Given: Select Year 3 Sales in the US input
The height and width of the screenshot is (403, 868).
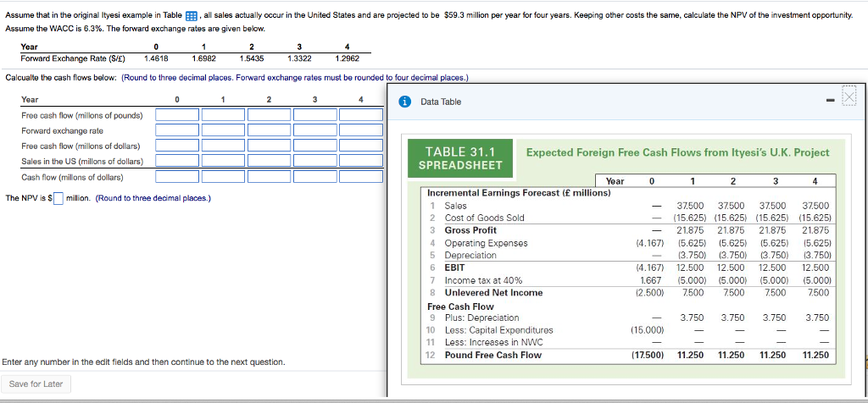Looking at the screenshot, I should tap(315, 161).
